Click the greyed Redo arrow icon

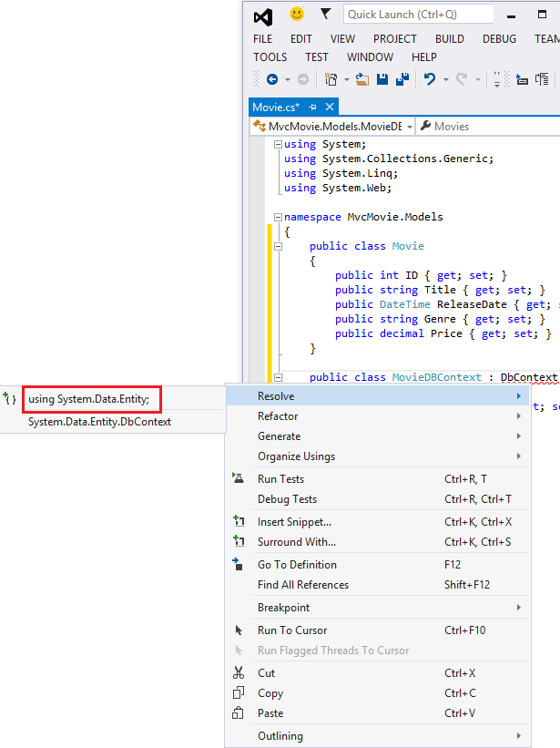click(462, 79)
